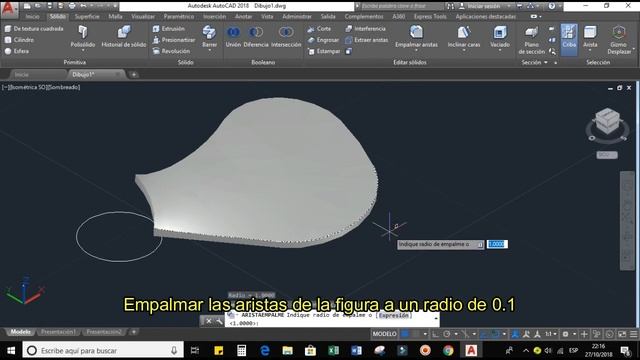The width and height of the screenshot is (640, 360).
Task: Click the Expresión option in command line
Action: [393, 315]
